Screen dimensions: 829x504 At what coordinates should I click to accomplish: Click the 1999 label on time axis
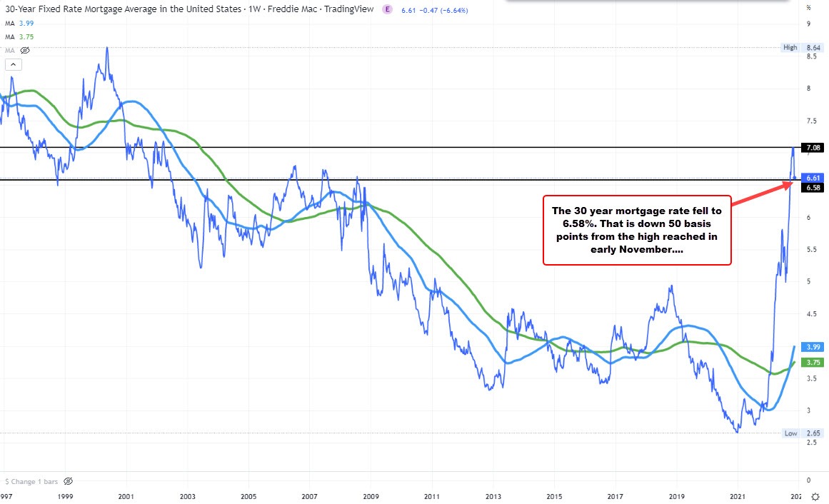[65, 497]
